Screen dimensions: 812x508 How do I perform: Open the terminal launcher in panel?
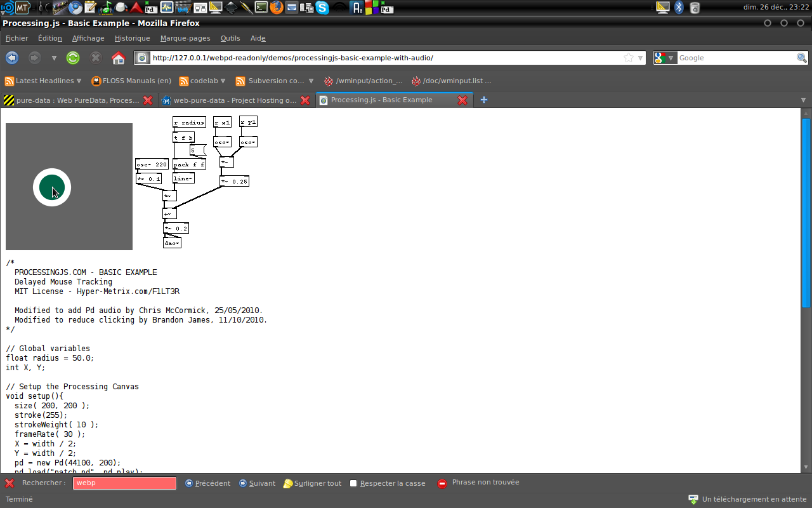pos(261,8)
